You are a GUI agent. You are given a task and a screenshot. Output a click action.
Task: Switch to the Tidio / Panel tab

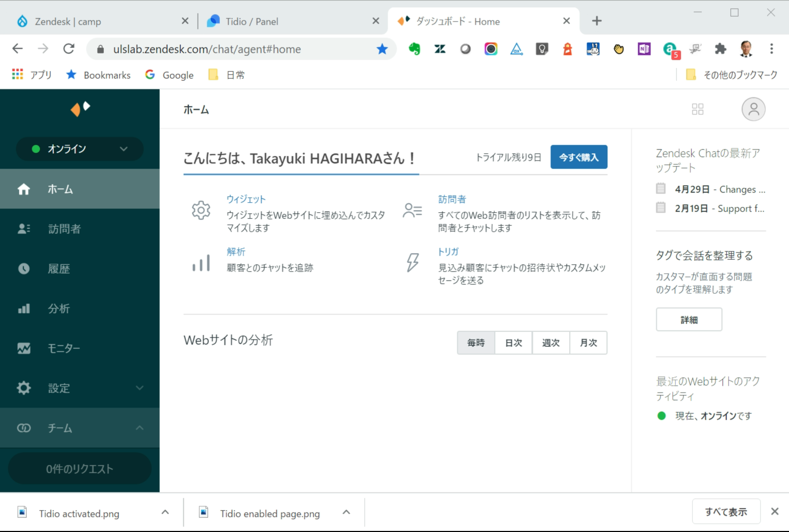[x=287, y=21]
